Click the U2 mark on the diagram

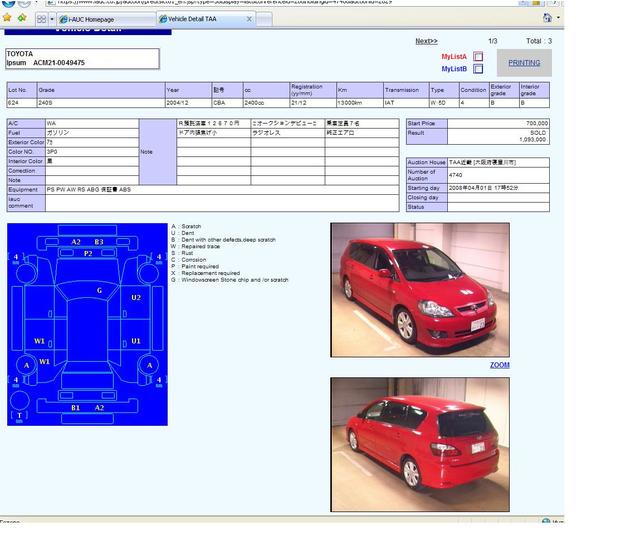(136, 298)
